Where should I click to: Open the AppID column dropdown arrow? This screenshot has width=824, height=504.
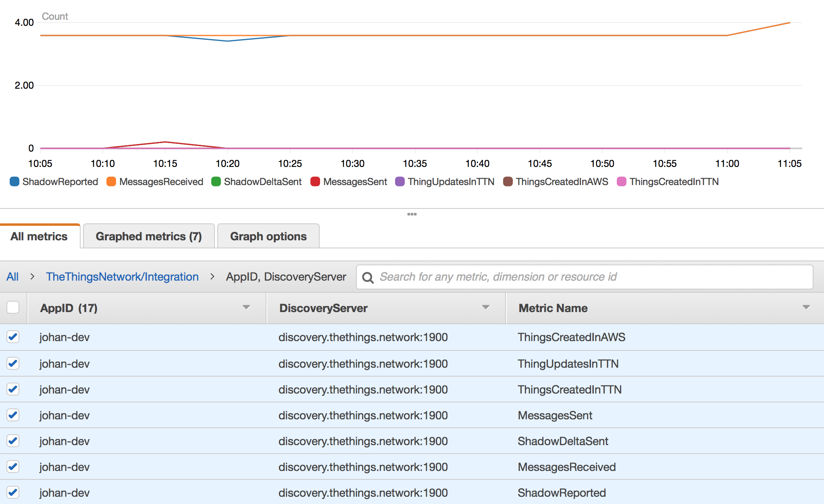point(246,307)
